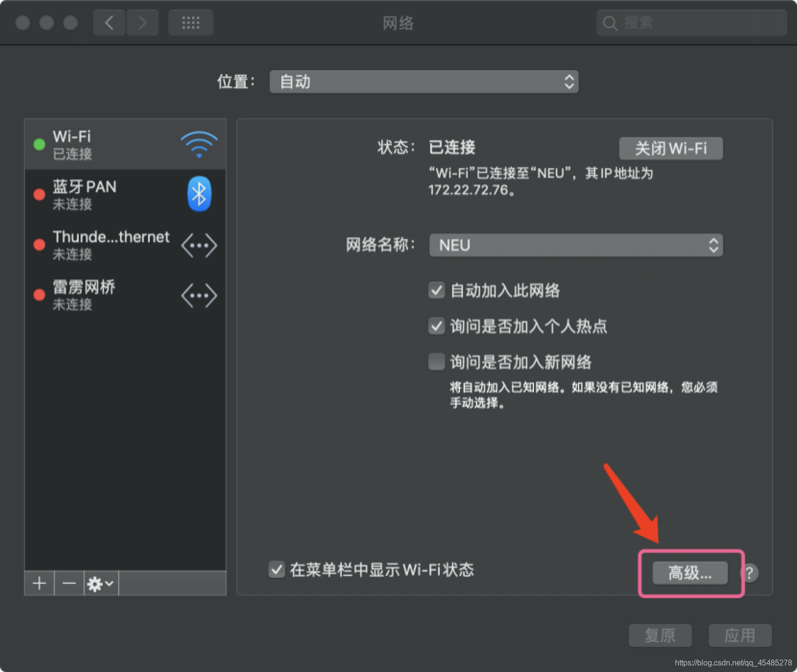Open the 网络名称 NEU dropdown
The image size is (797, 672).
click(576, 245)
